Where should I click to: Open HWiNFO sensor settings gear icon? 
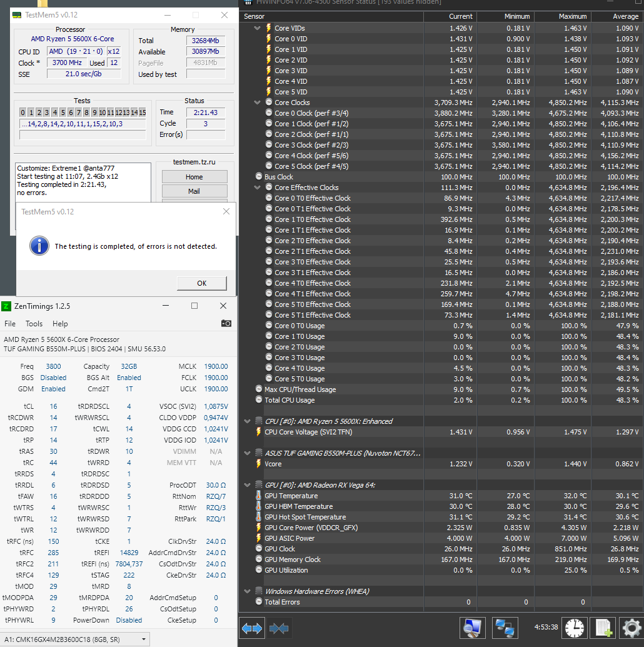[x=631, y=628]
